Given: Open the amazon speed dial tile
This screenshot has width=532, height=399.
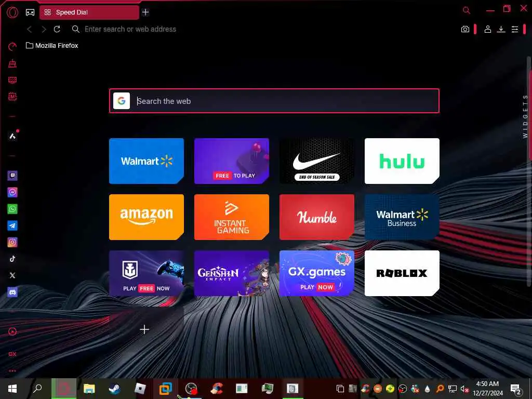Looking at the screenshot, I should (147, 217).
